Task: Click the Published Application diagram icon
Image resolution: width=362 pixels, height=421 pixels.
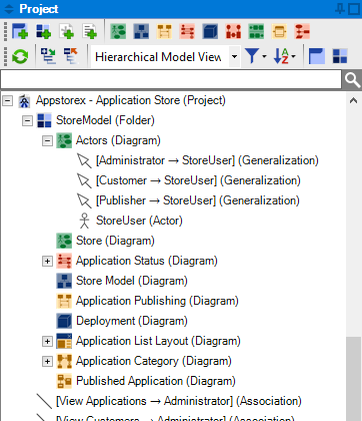Action: 64,381
